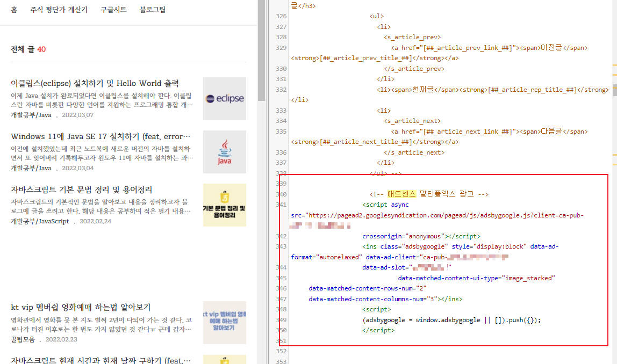The image size is (617, 364).
Task: Click the 기본 문법 정리 및 용어정리 thumbnail
Action: pos(225,205)
